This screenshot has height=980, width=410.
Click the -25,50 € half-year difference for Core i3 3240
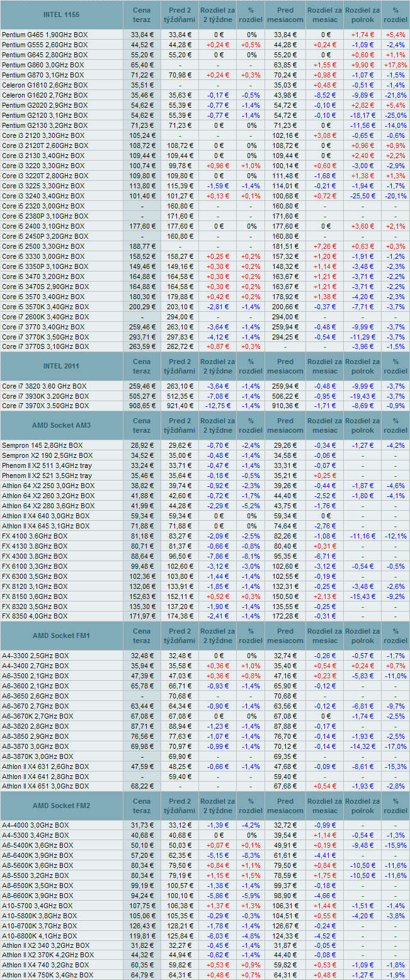363,196
